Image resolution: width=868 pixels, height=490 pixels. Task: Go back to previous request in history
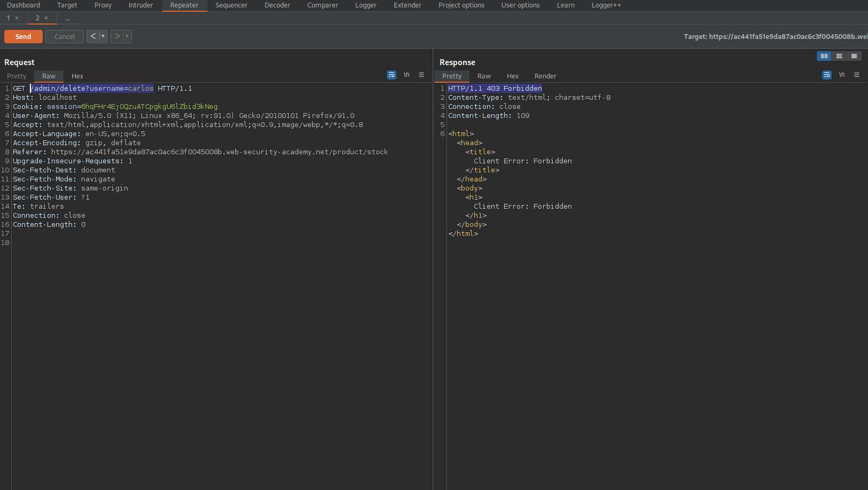point(93,36)
